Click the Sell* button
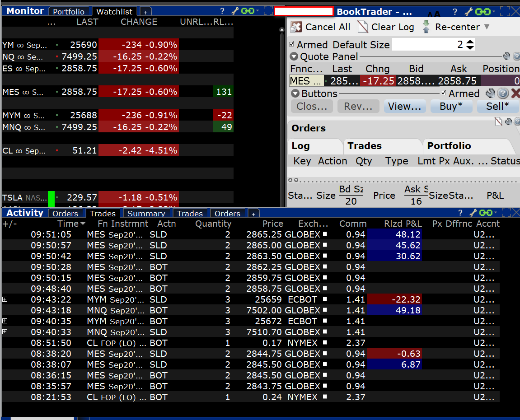This screenshot has width=520, height=420. [x=497, y=106]
